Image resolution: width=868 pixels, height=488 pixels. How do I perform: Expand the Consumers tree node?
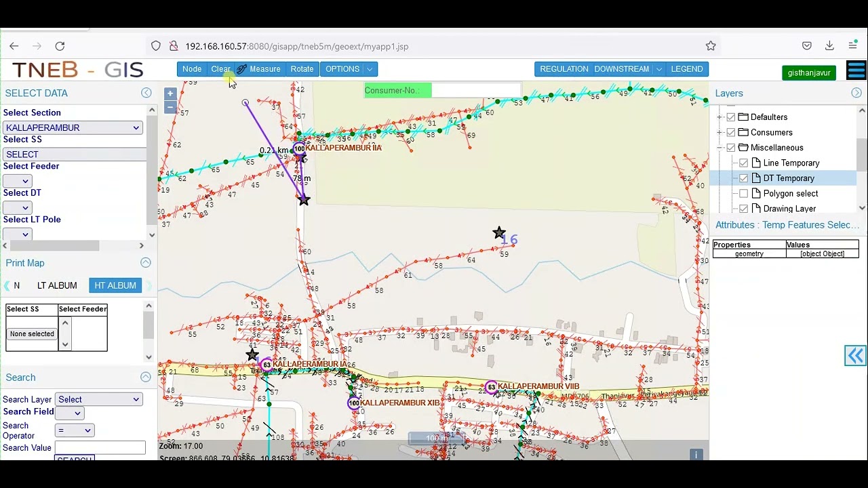click(719, 132)
